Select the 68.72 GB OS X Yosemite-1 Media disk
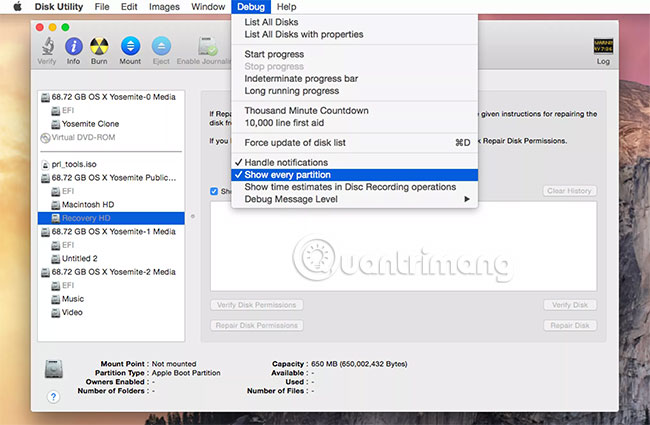Screen dimensions: 650x425 (111, 232)
